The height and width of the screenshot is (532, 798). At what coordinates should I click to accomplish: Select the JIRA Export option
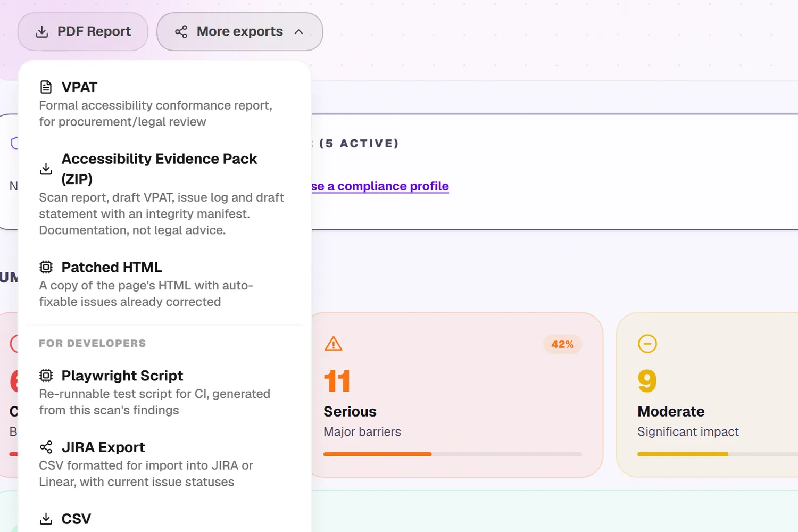click(x=164, y=464)
